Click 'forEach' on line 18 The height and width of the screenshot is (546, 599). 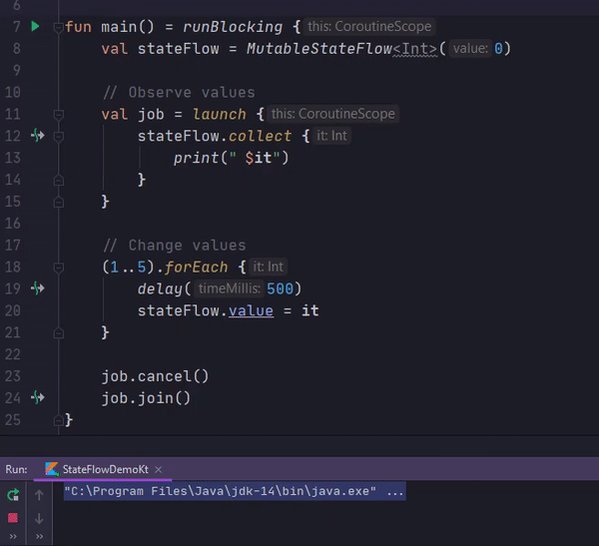pos(196,267)
